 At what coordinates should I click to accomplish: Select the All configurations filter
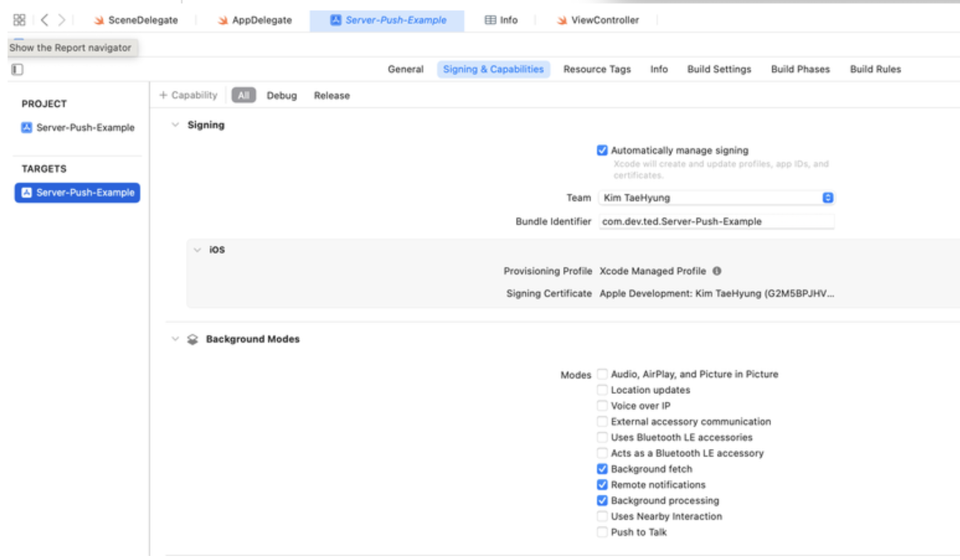click(243, 95)
